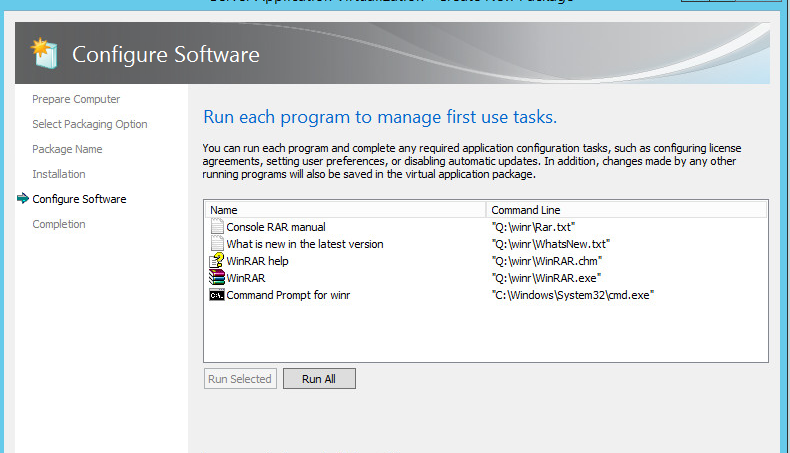The height and width of the screenshot is (453, 790).
Task: Select the WinRAR program entry
Action: click(x=246, y=278)
